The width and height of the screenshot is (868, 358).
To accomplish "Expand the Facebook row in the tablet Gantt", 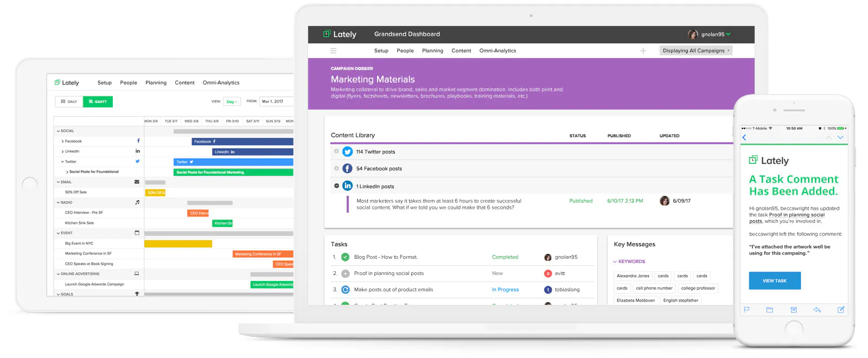I will pyautogui.click(x=63, y=141).
